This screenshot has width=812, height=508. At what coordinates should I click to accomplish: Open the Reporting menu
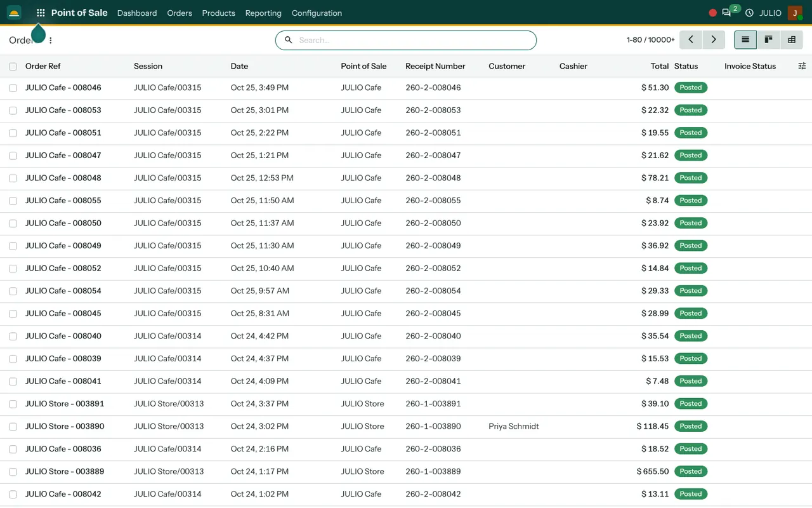click(263, 13)
